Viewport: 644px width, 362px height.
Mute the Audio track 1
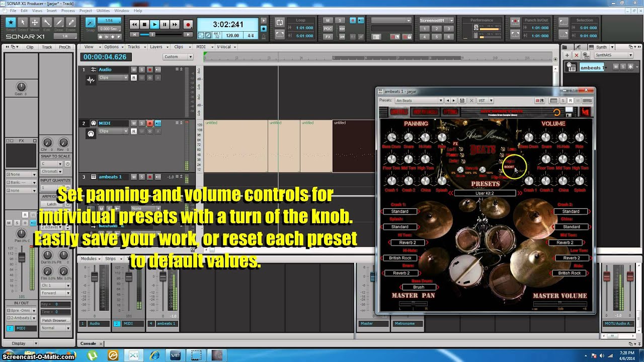[x=134, y=69]
